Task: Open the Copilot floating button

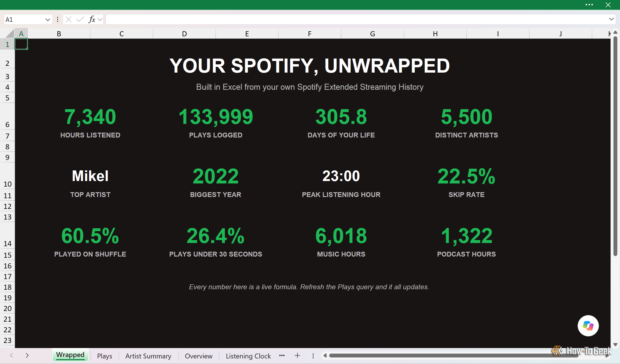Action: point(588,326)
